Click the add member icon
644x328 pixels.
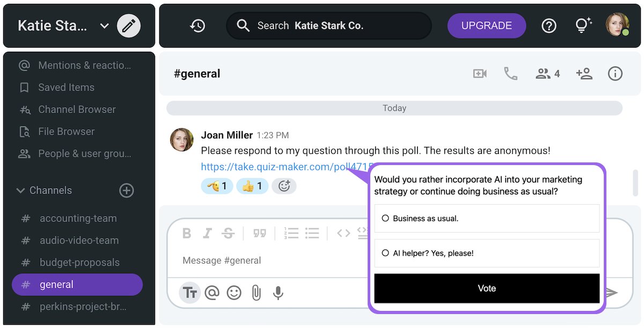(x=584, y=74)
